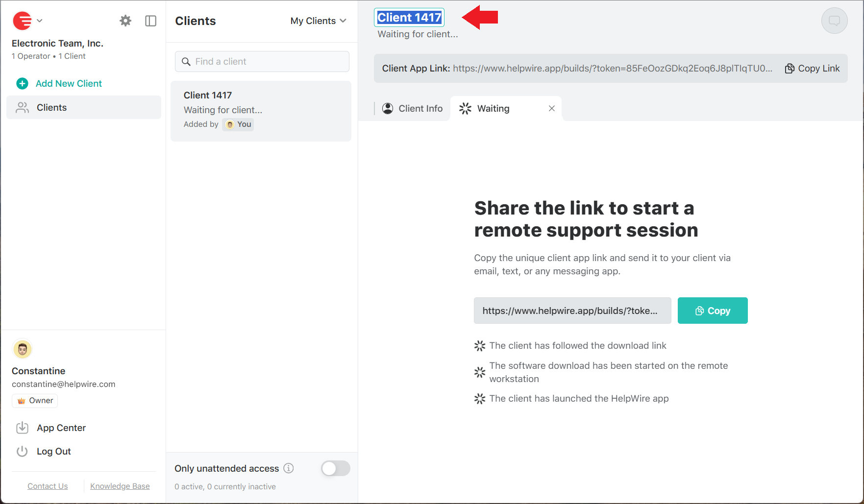Image resolution: width=864 pixels, height=504 pixels.
Task: Click the Add New Client plus icon
Action: [x=23, y=83]
